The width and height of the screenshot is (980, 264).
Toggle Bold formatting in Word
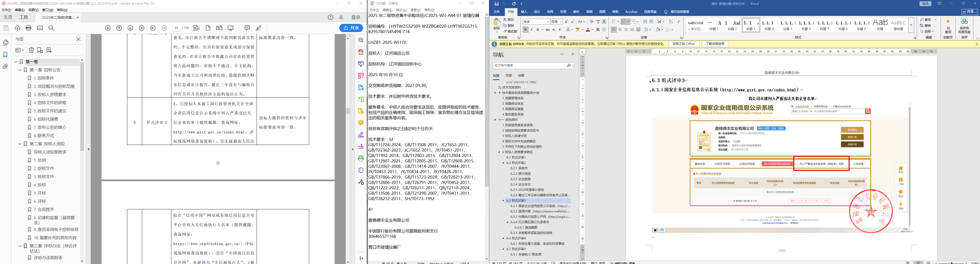pos(525,30)
